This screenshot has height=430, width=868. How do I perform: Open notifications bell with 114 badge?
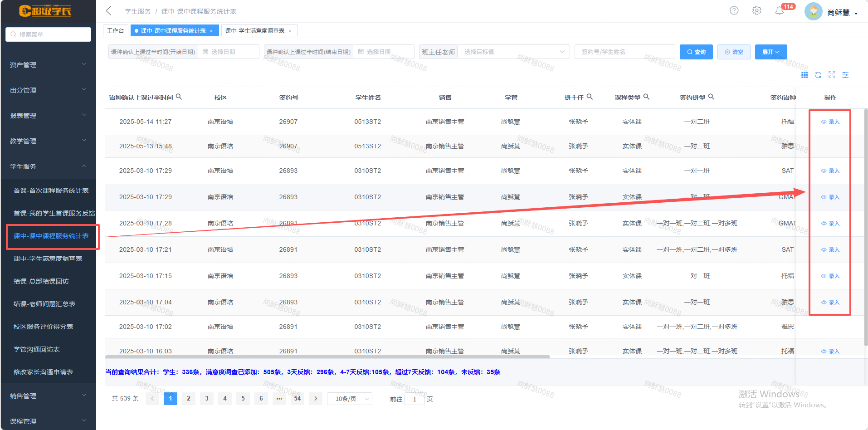pyautogui.click(x=780, y=11)
